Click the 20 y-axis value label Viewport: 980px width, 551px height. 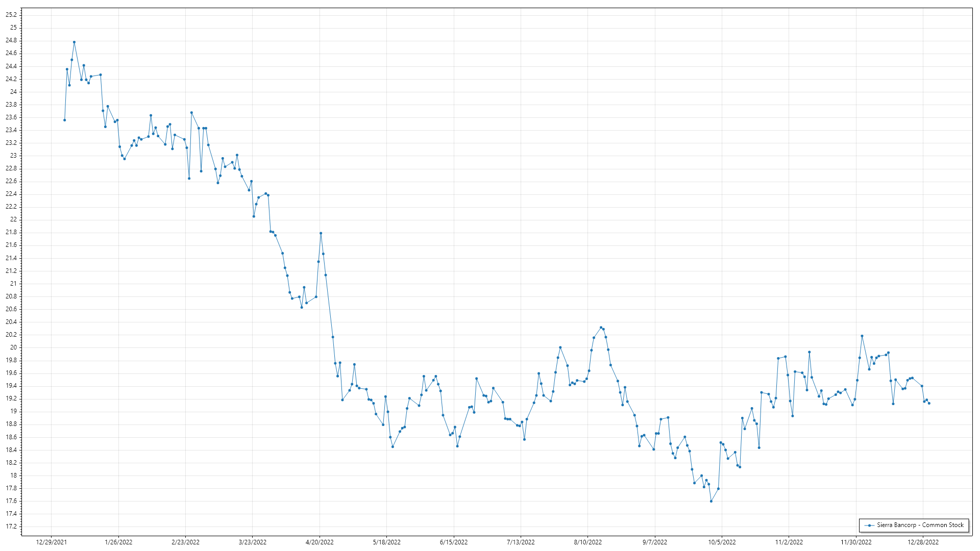[x=14, y=347]
